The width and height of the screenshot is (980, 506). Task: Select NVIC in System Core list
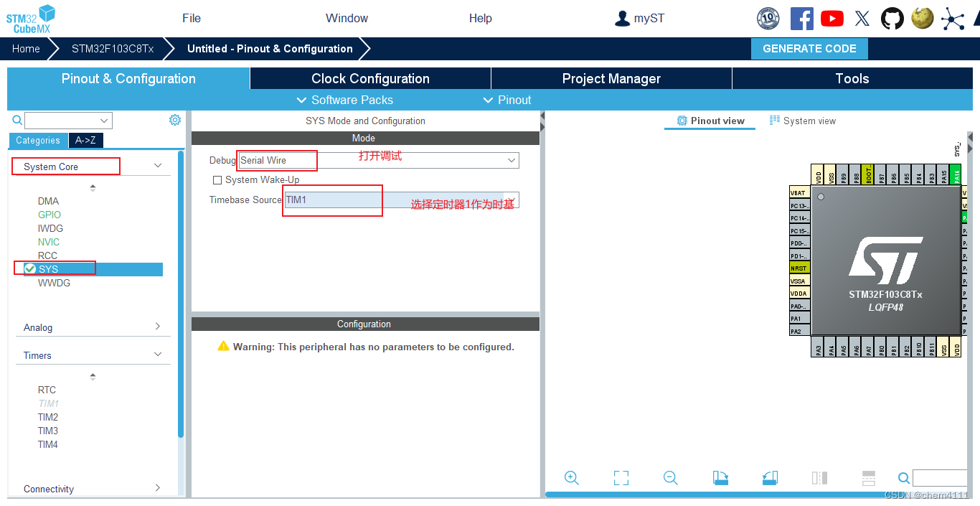pos(49,243)
